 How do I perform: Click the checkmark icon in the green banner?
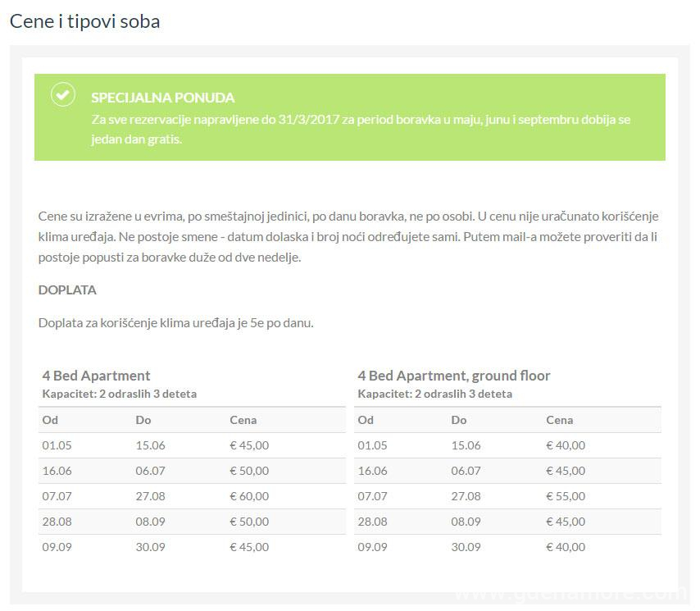point(63,94)
